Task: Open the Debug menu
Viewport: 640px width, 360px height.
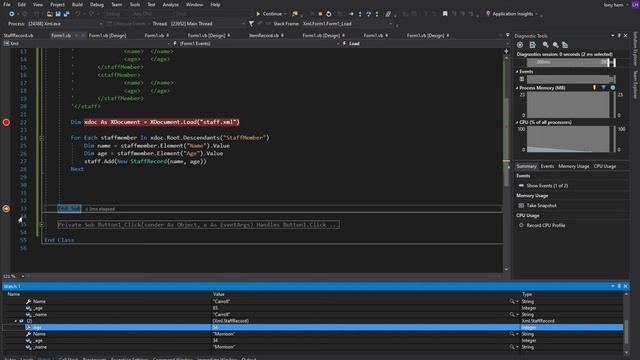Action: click(x=97, y=4)
